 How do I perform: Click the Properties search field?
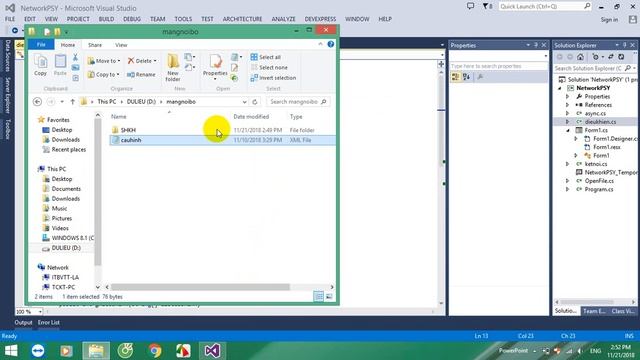click(498, 66)
